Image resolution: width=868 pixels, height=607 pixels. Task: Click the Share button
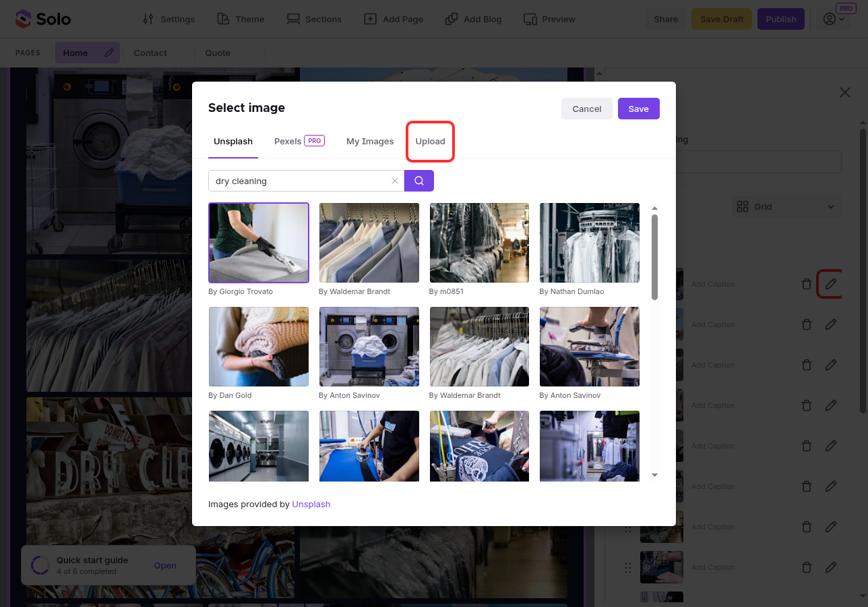click(x=666, y=19)
